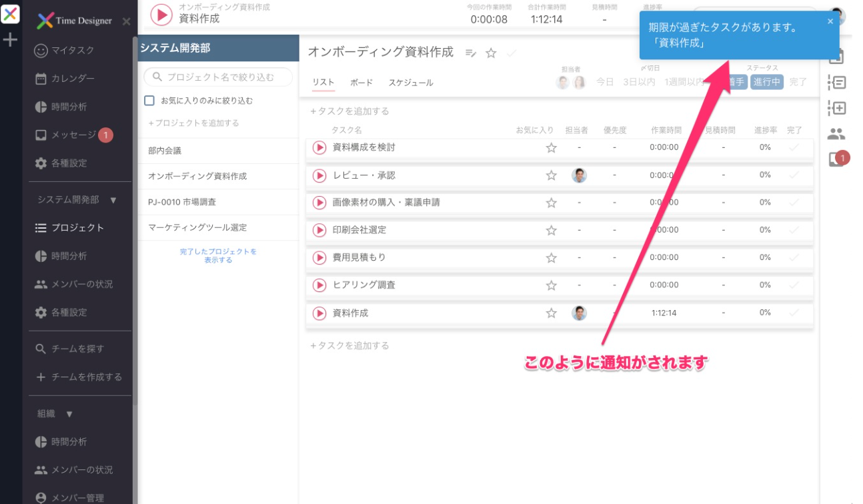Image resolution: width=863 pixels, height=504 pixels.
Task: Click 完了したプロジェクトを表示する link
Action: pos(218,256)
